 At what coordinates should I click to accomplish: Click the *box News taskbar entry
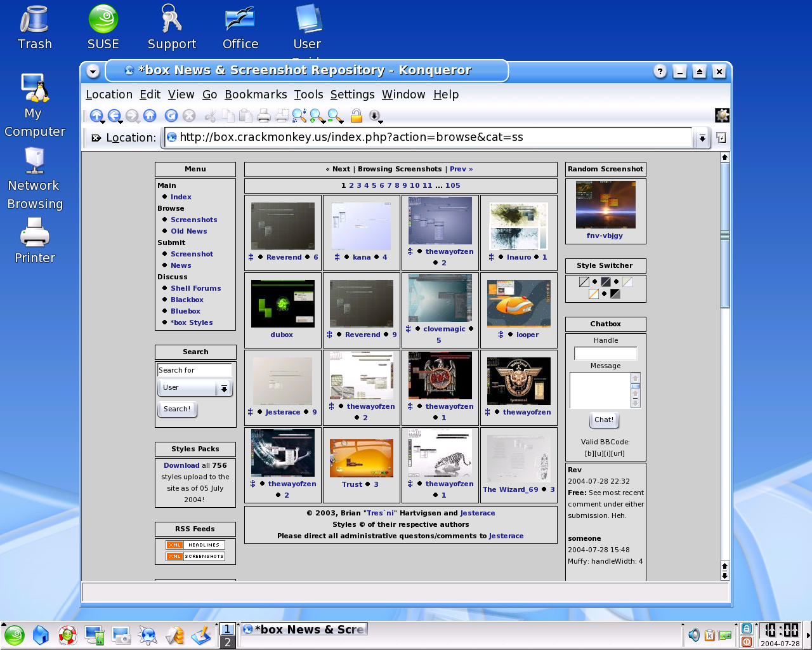(304, 629)
